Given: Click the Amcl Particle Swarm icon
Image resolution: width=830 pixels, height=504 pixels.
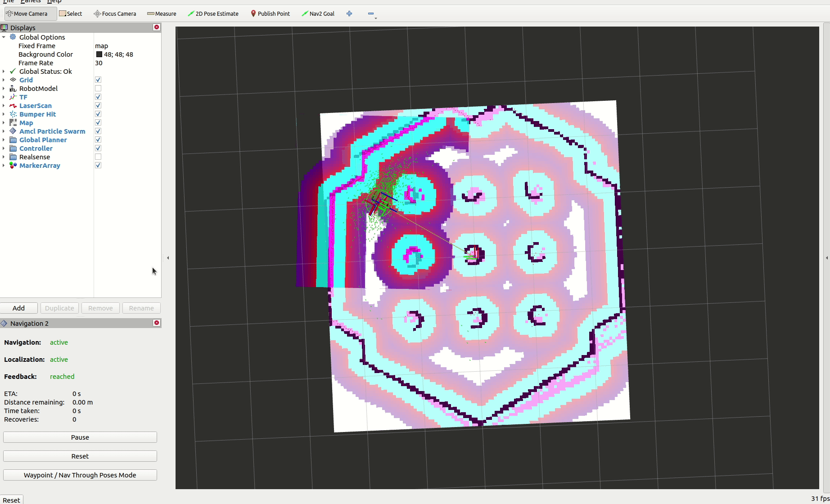Looking at the screenshot, I should [13, 131].
